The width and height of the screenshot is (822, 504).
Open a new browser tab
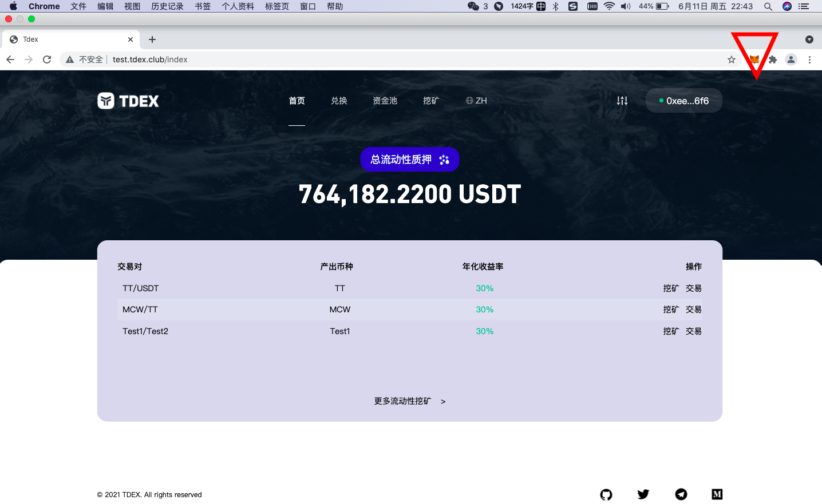(152, 39)
